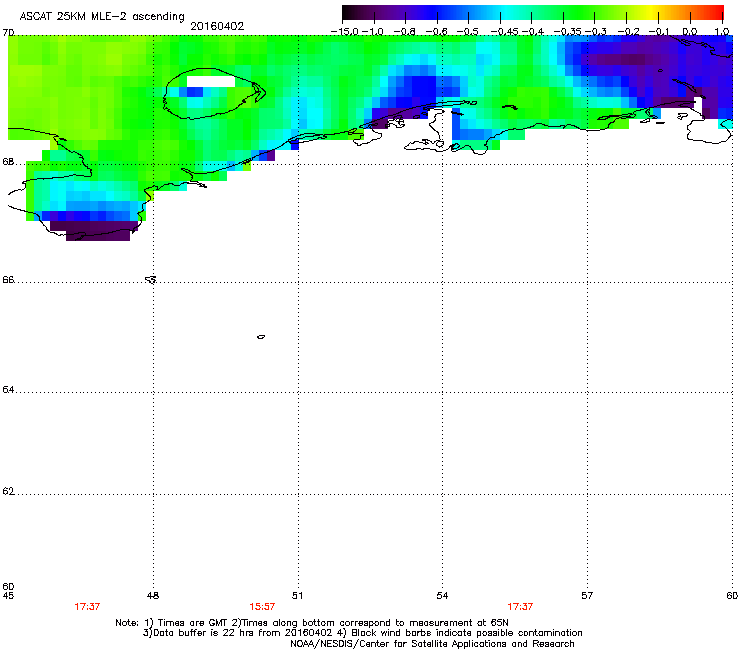Click the red 17:37 time near longitude 48
The width and height of the screenshot is (740, 650).
click(x=87, y=607)
